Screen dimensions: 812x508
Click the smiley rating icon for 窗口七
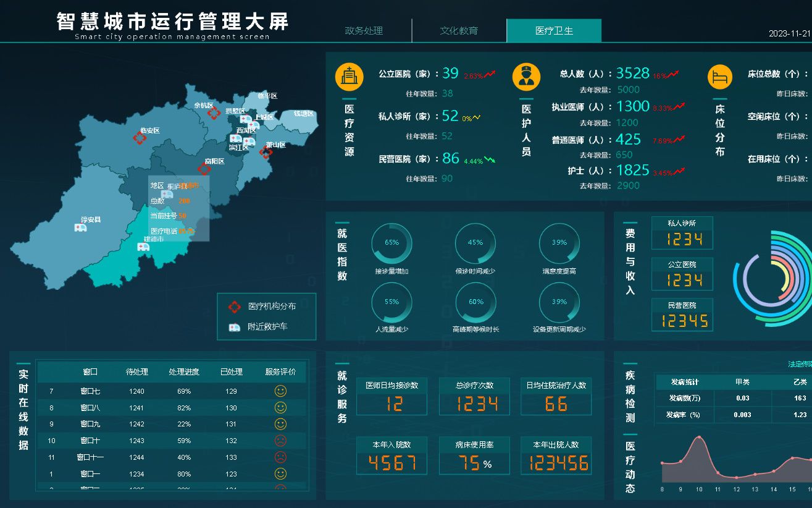280,391
